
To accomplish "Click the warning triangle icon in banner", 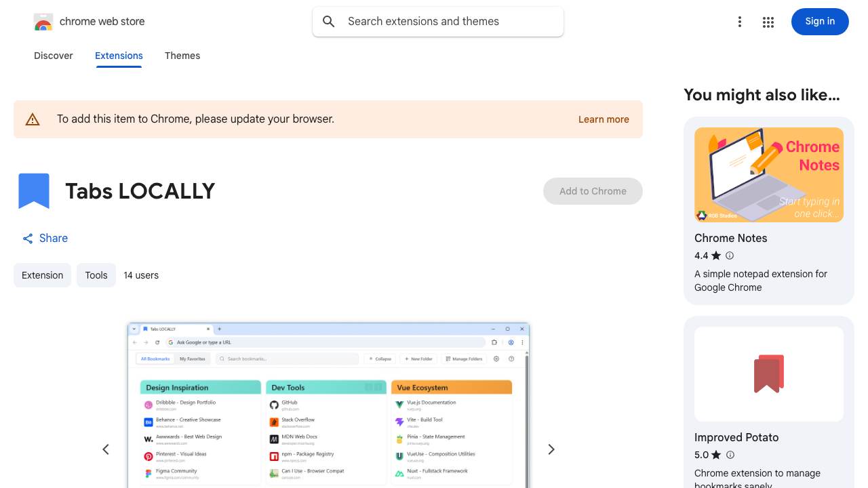I will pos(33,119).
